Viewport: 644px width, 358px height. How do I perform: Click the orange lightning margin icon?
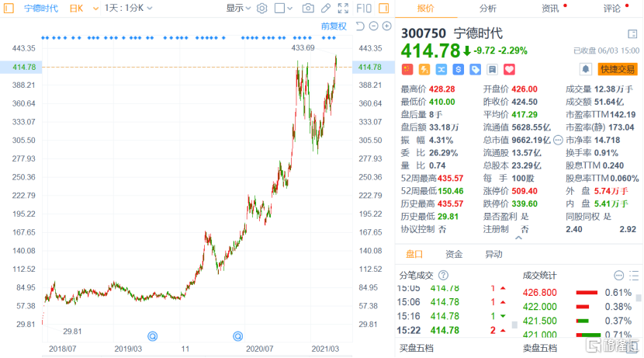pyautogui.click(x=424, y=69)
